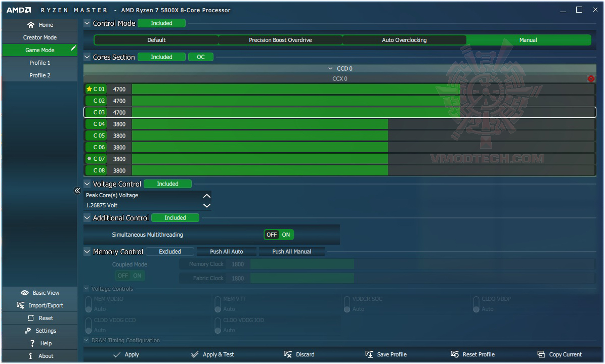Viewport: 605px width, 364px height.
Task: Click the Home house icon in sidebar
Action: click(x=31, y=25)
